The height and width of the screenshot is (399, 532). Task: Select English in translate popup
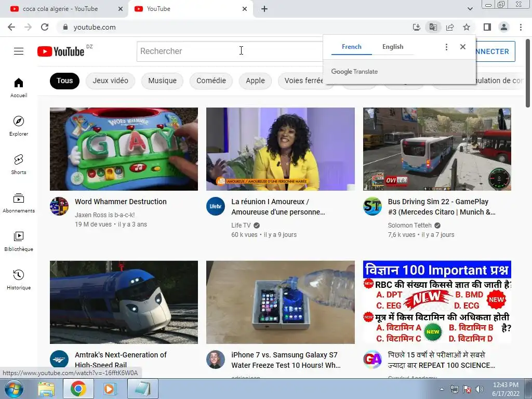393,47
